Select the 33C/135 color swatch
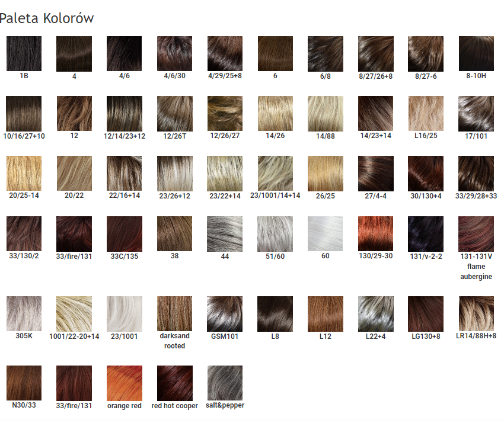The height and width of the screenshot is (423, 504). pos(124,234)
